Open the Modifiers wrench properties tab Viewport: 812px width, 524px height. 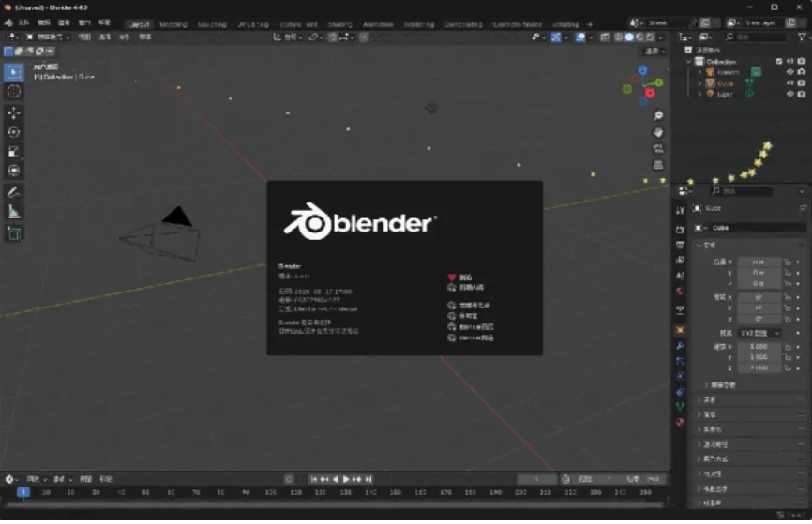(x=680, y=345)
